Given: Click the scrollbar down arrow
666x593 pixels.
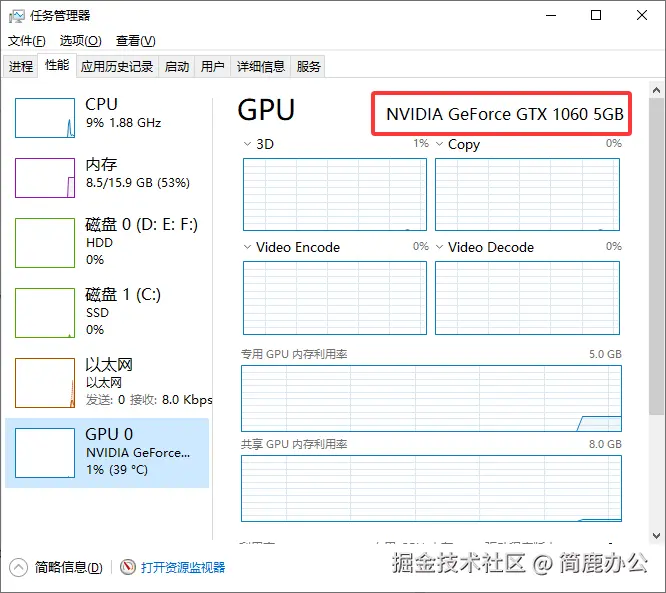Looking at the screenshot, I should [x=656, y=536].
